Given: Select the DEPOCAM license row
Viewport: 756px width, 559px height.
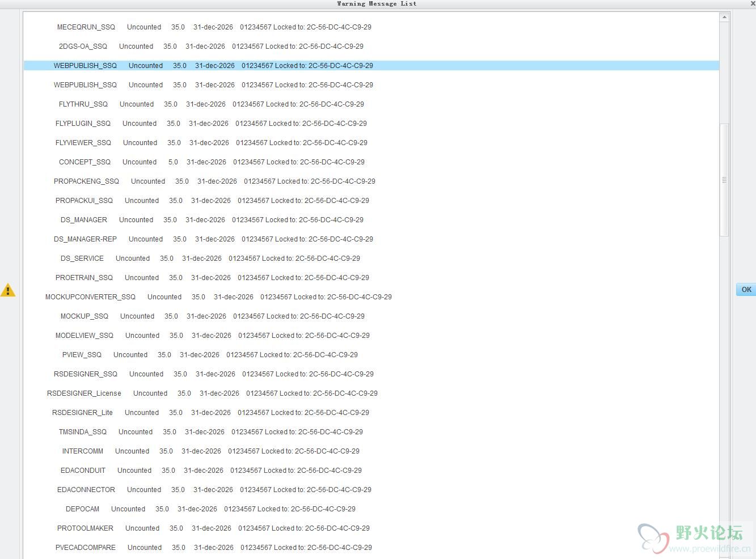Looking at the screenshot, I should point(371,509).
